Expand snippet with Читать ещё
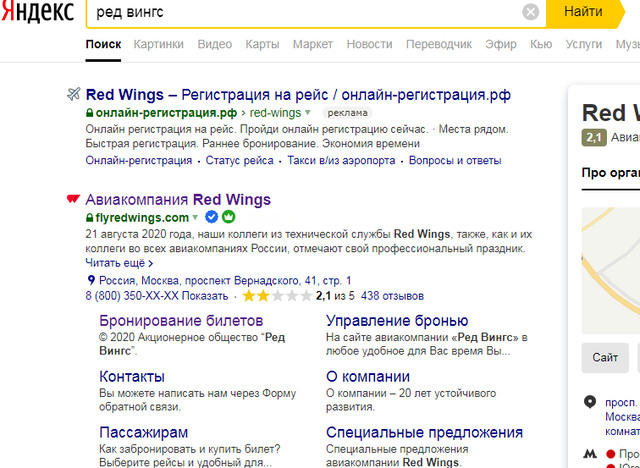 click(119, 263)
